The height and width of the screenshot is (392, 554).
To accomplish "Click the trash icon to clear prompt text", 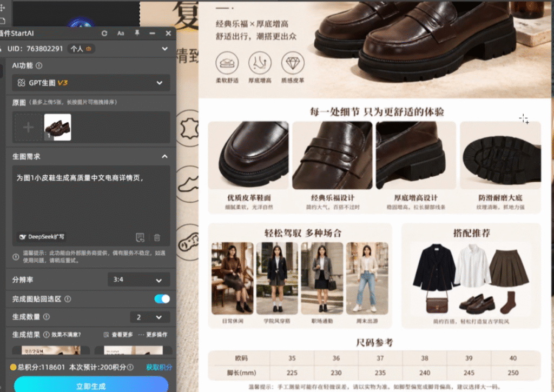I will (157, 237).
